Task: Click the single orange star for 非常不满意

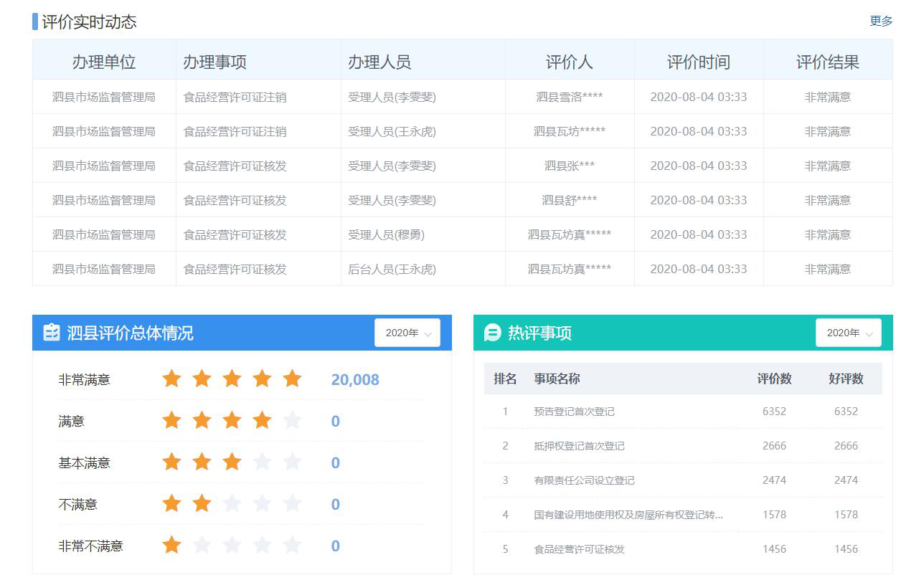Action: [172, 545]
